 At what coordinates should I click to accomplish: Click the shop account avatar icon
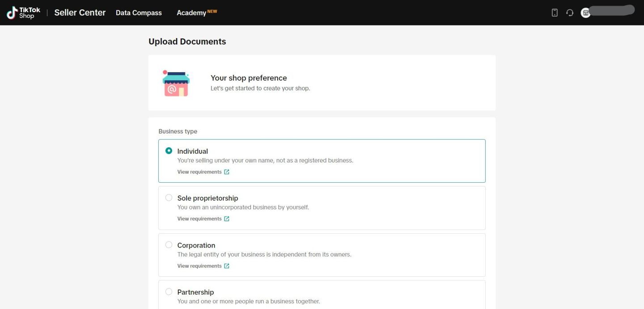585,13
